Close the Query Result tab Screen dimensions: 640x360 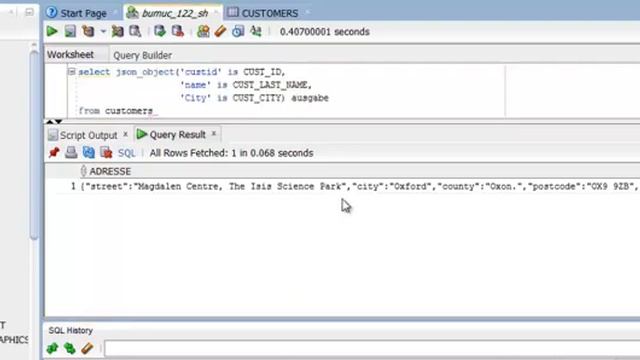(x=213, y=133)
